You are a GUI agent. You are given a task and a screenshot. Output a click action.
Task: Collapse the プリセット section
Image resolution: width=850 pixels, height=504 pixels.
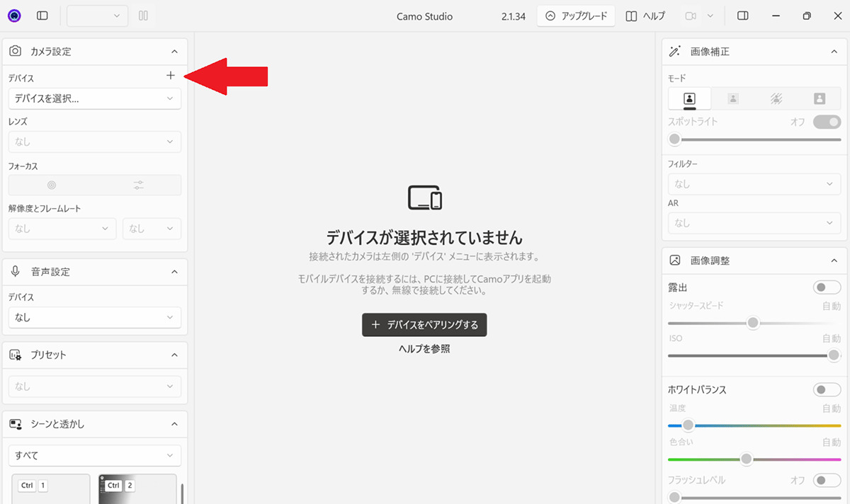pos(174,355)
